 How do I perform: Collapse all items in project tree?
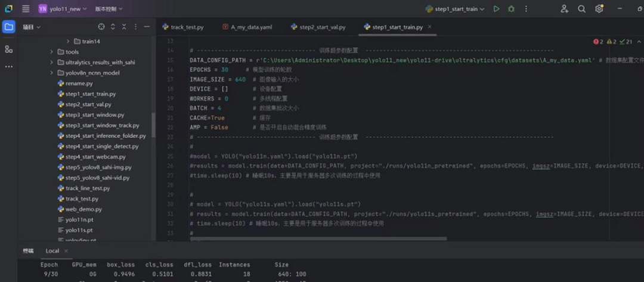coord(124,27)
